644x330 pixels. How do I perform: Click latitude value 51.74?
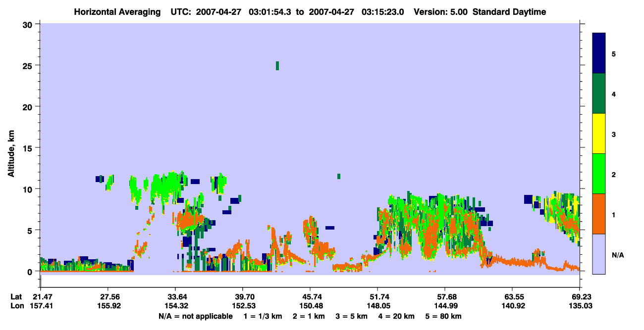tap(377, 297)
